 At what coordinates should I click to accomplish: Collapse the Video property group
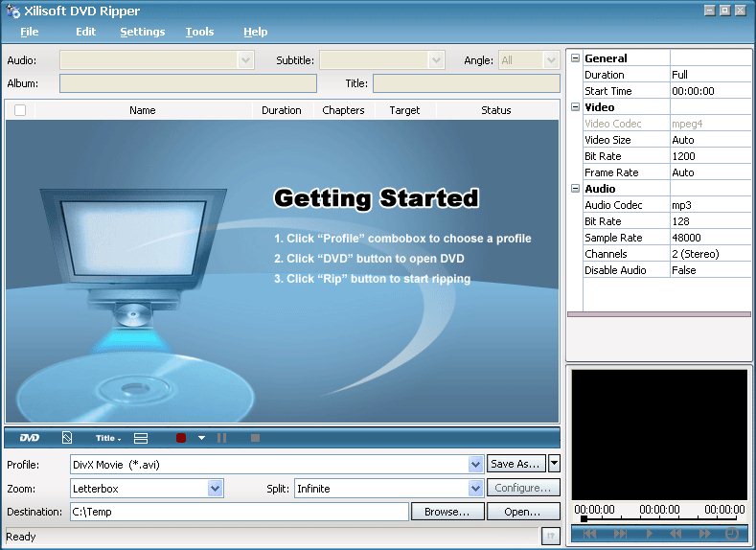[575, 107]
